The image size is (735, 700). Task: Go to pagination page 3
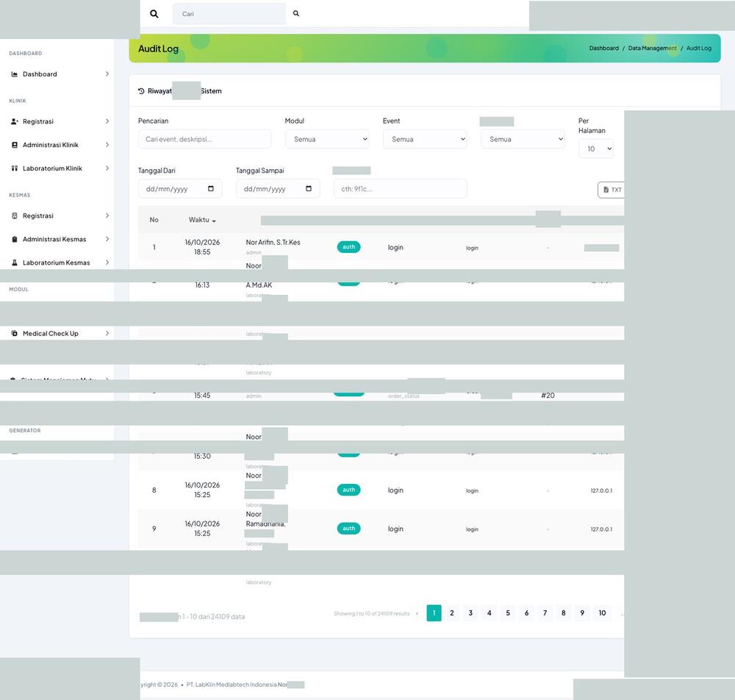[470, 612]
